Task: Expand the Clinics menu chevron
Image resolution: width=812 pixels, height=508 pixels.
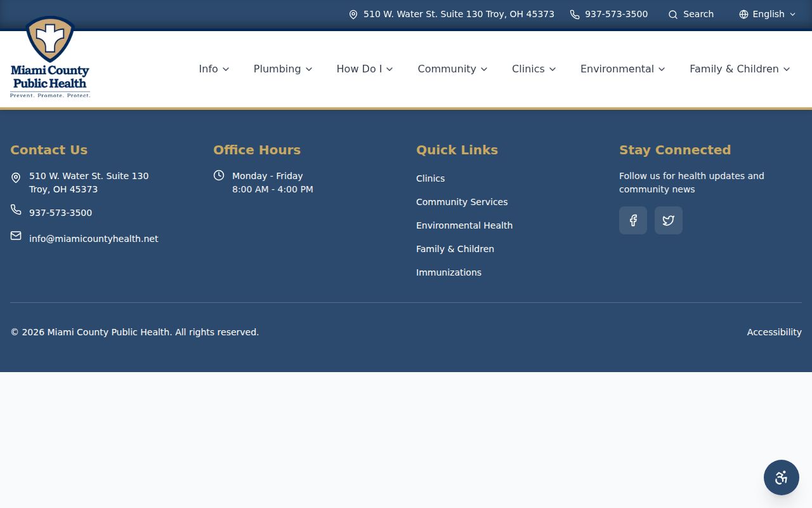Action: click(553, 69)
